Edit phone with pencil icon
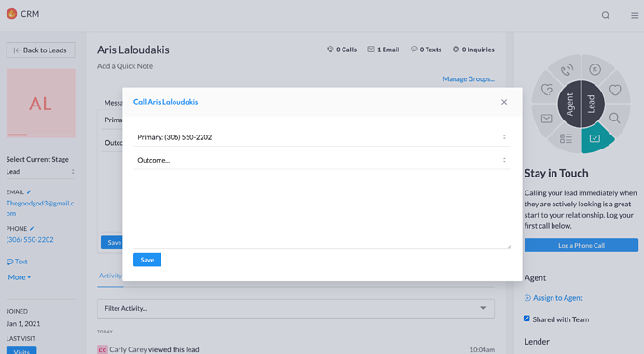The height and width of the screenshot is (354, 644). 32,228
